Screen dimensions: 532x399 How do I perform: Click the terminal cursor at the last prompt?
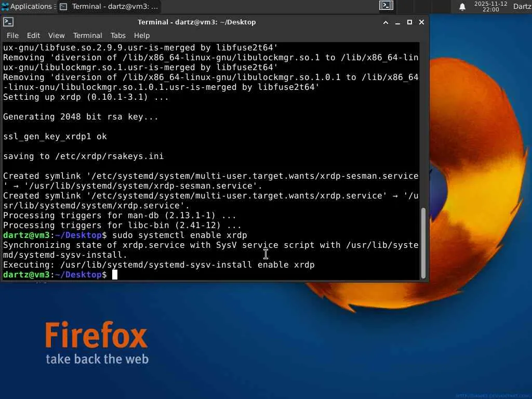click(115, 274)
